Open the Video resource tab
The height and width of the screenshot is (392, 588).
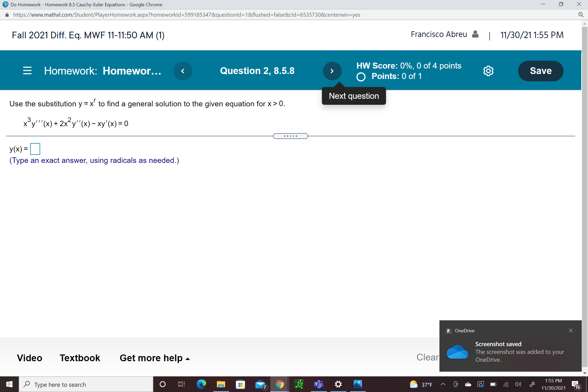click(x=29, y=358)
